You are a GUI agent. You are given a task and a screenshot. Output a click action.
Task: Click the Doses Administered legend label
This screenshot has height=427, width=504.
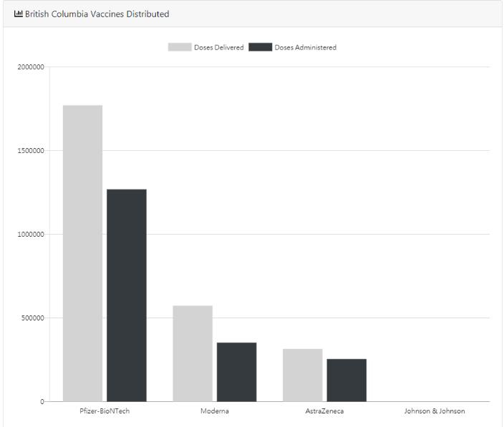click(306, 47)
